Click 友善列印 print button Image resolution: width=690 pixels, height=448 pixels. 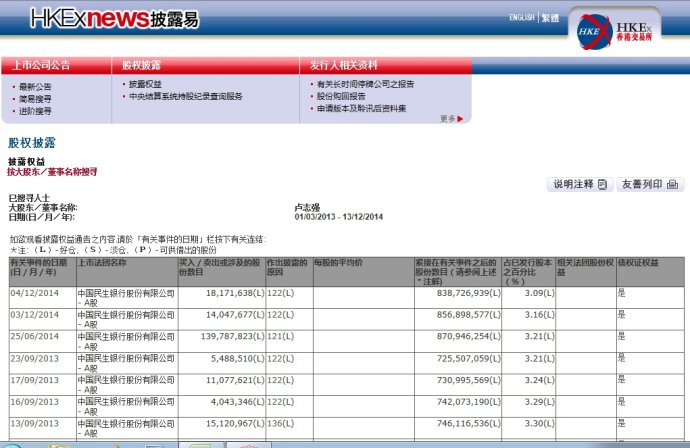pyautogui.click(x=650, y=184)
